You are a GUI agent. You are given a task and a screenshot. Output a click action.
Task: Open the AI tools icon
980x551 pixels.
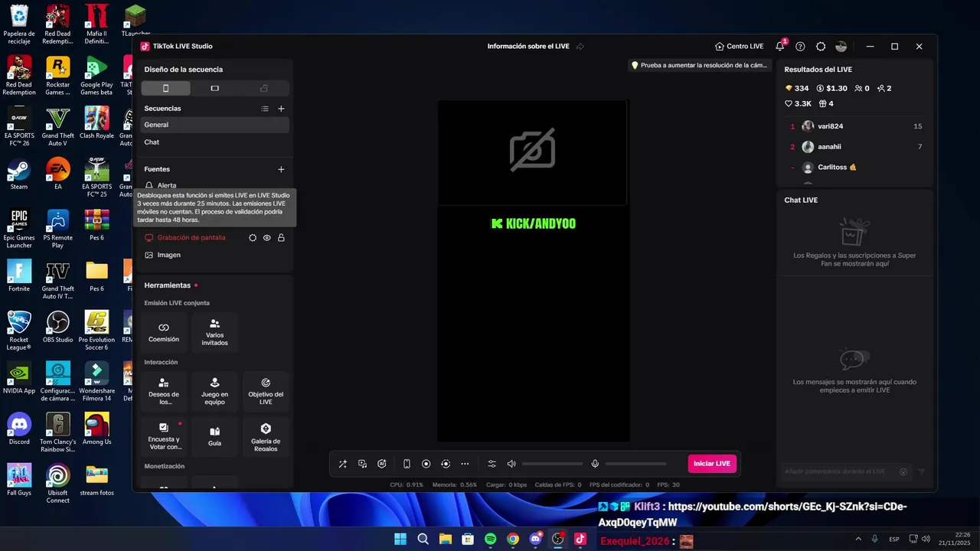[382, 464]
